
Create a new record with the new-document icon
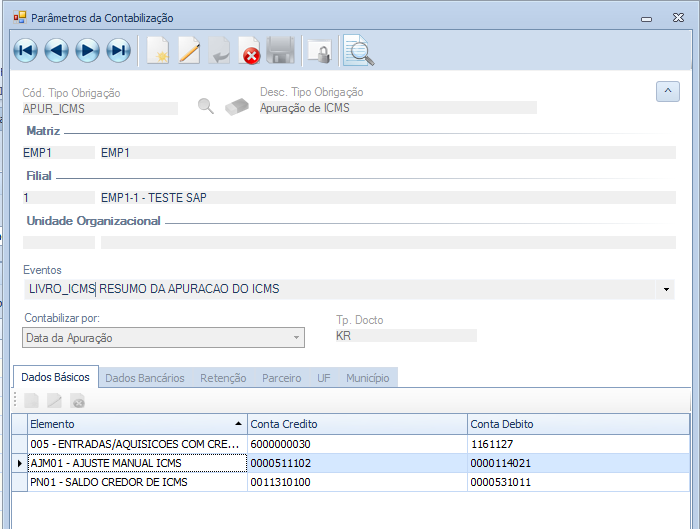(157, 51)
